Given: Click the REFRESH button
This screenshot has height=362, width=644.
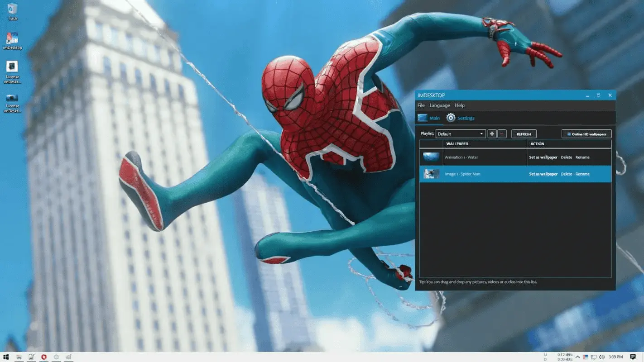Looking at the screenshot, I should (x=524, y=134).
